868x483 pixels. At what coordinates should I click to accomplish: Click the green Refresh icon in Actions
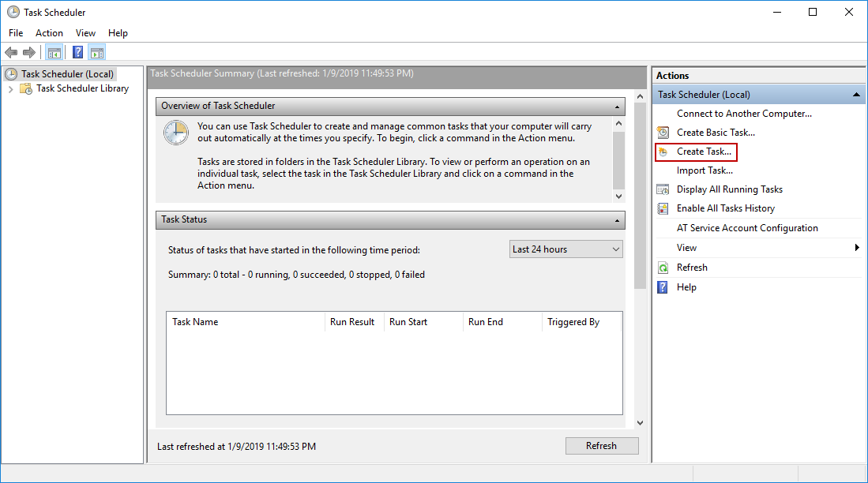point(663,268)
